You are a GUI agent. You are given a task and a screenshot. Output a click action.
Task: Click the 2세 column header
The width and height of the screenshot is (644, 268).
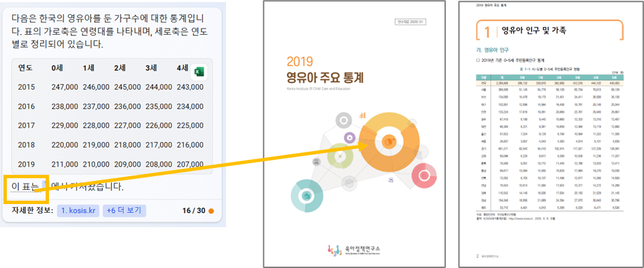[x=120, y=68]
